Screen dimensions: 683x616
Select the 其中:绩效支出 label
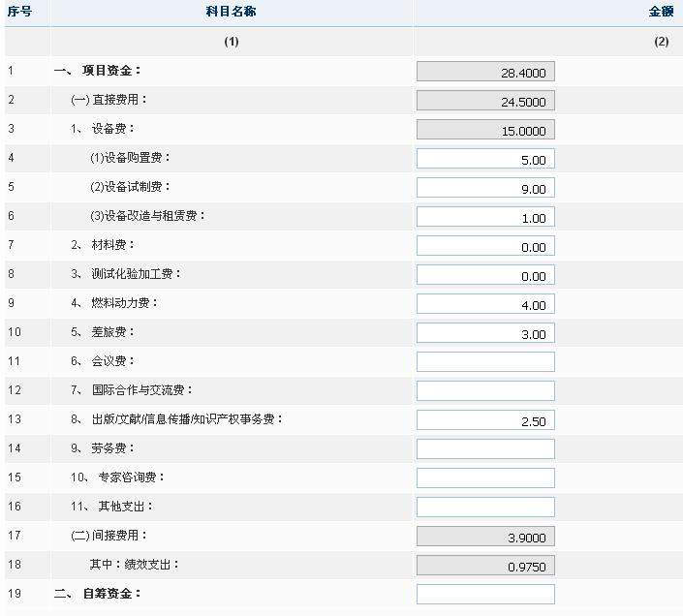click(135, 565)
